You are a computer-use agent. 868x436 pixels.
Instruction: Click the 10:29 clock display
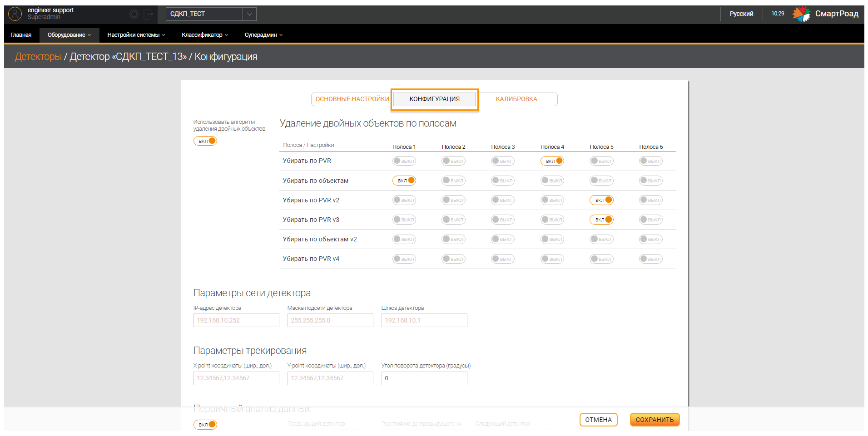[x=778, y=14]
